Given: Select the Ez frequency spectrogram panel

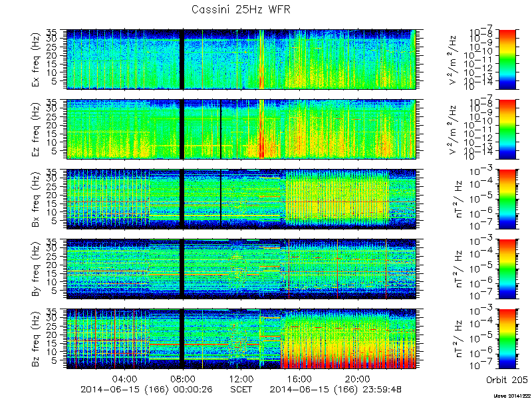Looking at the screenshot, I should [241, 129].
